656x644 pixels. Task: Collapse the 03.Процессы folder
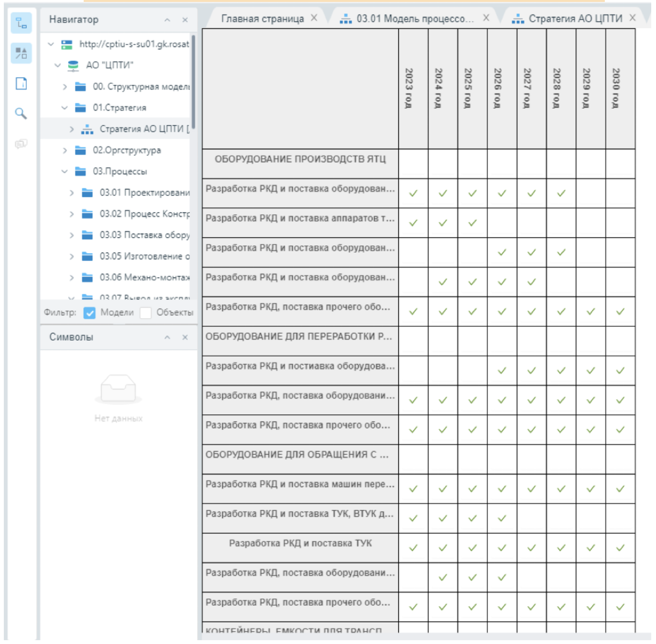[x=65, y=171]
